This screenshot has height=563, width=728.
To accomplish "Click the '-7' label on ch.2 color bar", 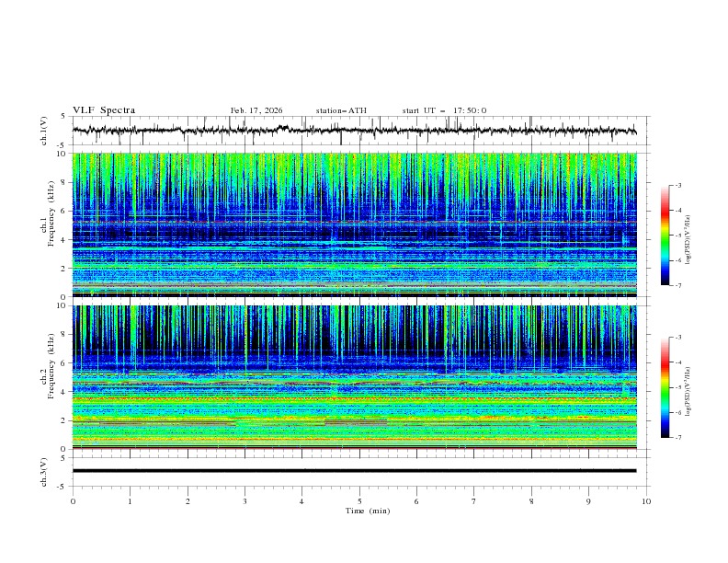I will 677,437.
